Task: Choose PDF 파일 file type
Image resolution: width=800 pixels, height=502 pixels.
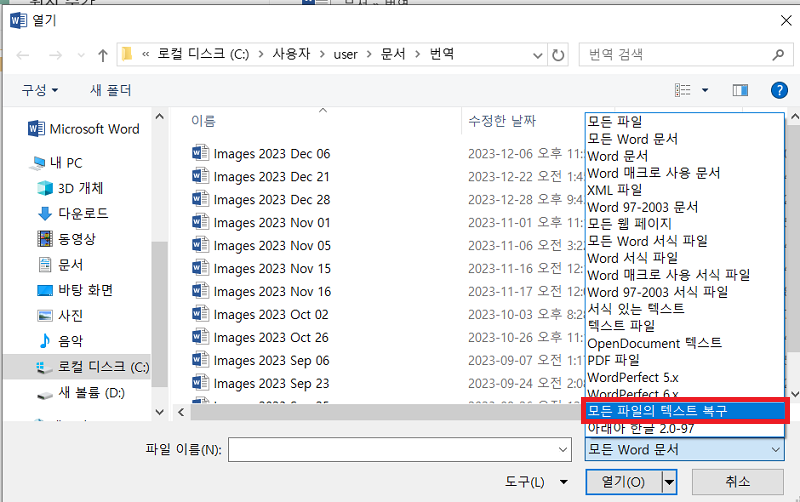Action: coord(684,360)
